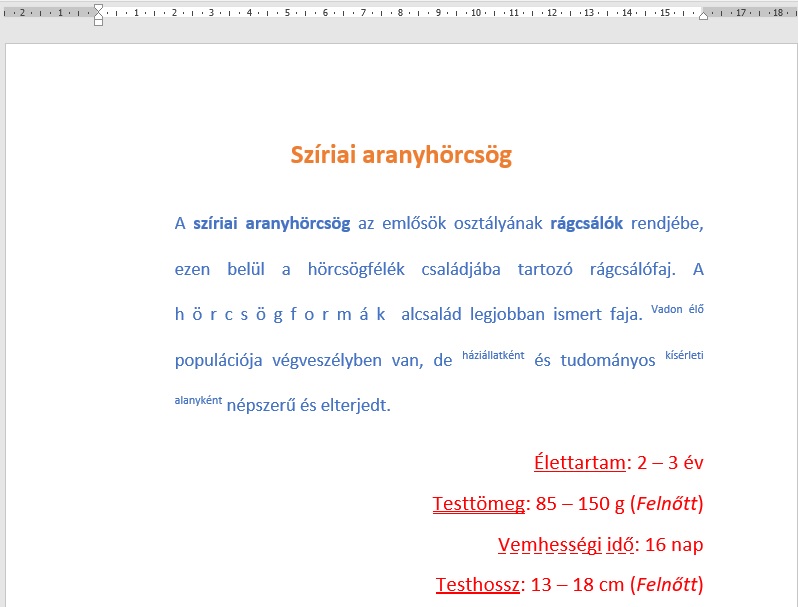Screen dimensions: 798x607
Task: Click the ruler at the 5 cm mark
Action: [x=287, y=14]
